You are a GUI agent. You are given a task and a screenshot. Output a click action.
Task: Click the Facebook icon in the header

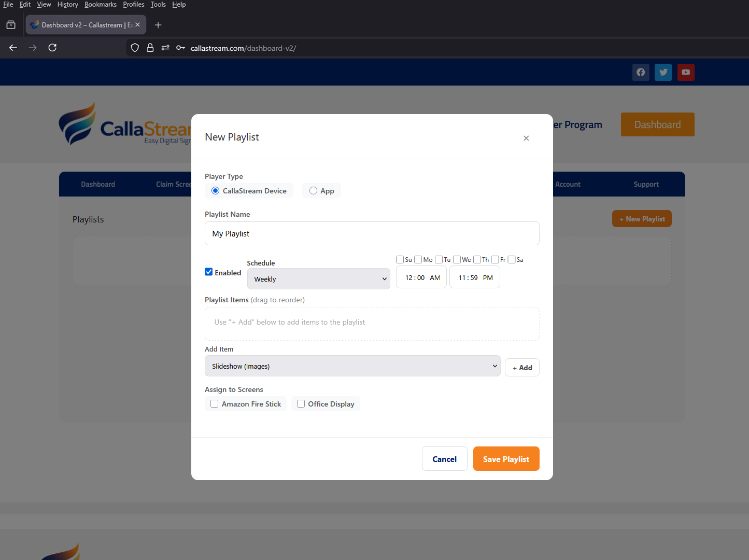pos(641,72)
